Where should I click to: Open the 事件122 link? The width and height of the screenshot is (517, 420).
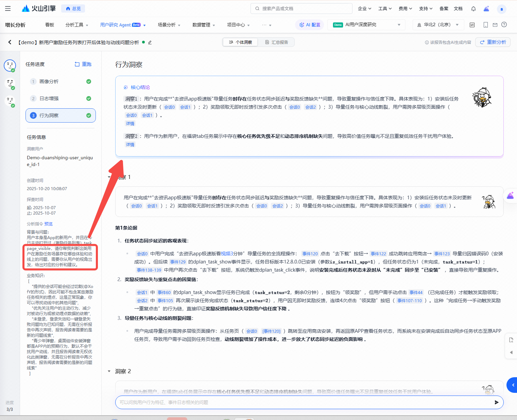click(x=378, y=254)
